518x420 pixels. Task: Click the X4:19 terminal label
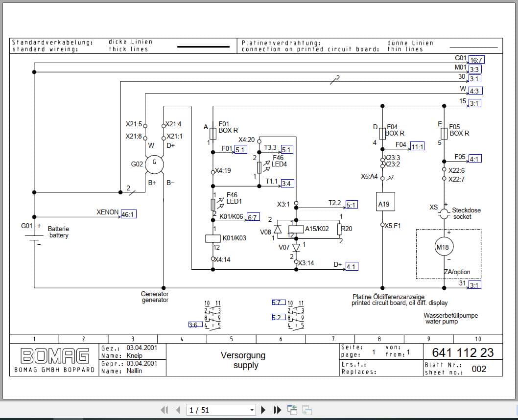pos(223,171)
